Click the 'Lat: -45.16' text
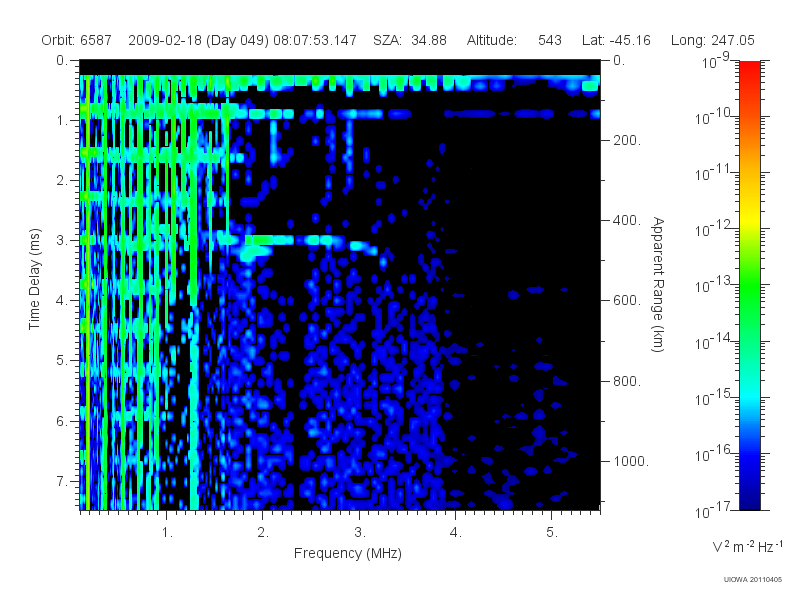 (616, 40)
